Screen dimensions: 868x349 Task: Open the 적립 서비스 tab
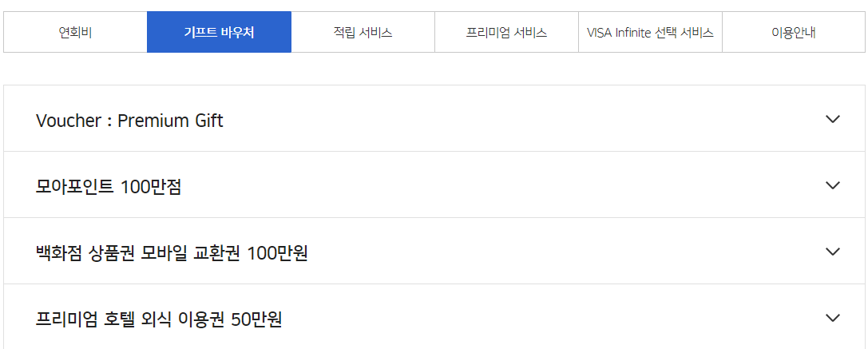tap(363, 33)
